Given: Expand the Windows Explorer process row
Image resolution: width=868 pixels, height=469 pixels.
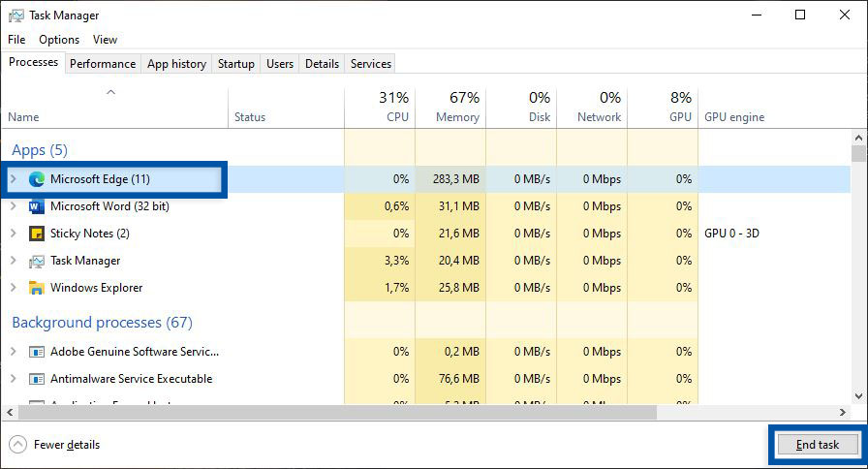Looking at the screenshot, I should point(14,288).
